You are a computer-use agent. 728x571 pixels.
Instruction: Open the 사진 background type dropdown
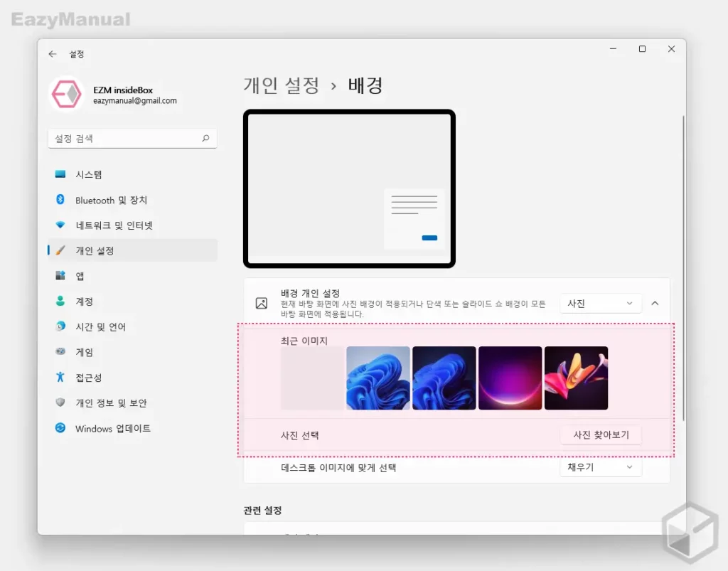pos(601,303)
